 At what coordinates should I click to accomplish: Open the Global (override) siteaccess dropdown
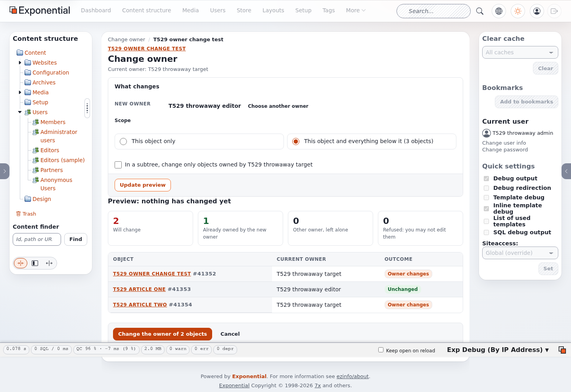click(520, 253)
